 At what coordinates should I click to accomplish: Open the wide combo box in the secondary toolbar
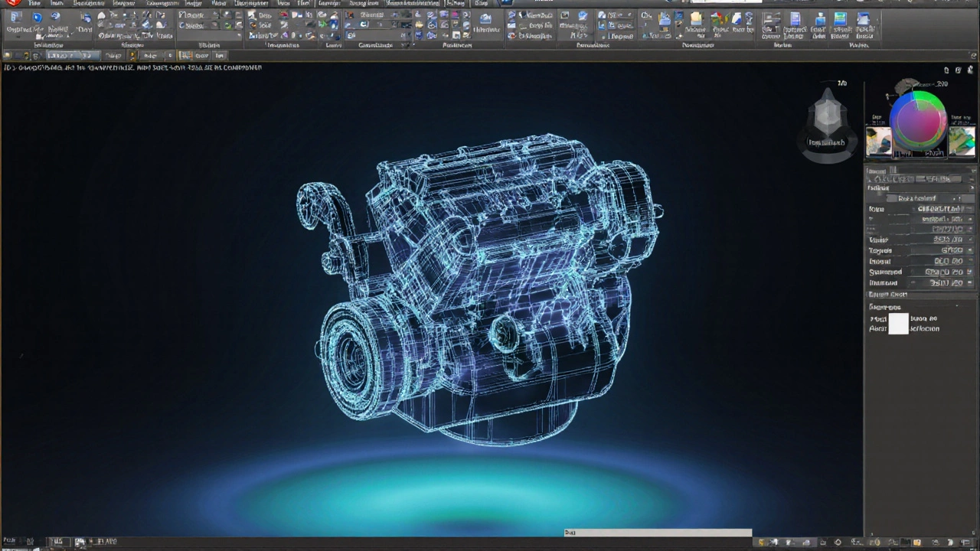click(x=71, y=55)
